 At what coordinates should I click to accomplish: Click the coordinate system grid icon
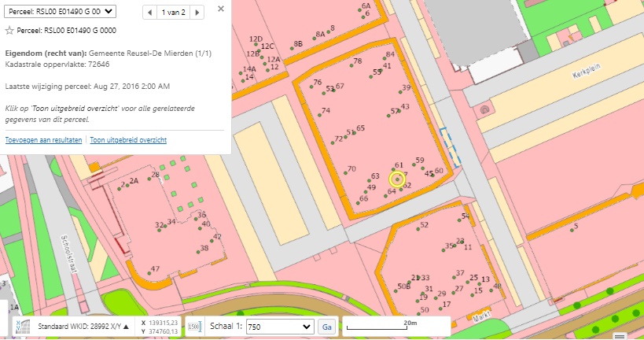coord(23,326)
